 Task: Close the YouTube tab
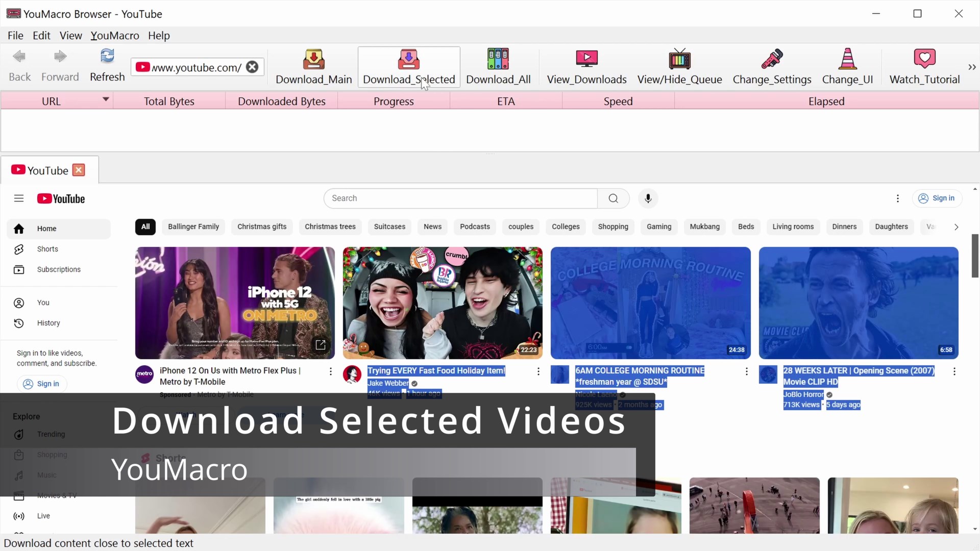(x=79, y=169)
